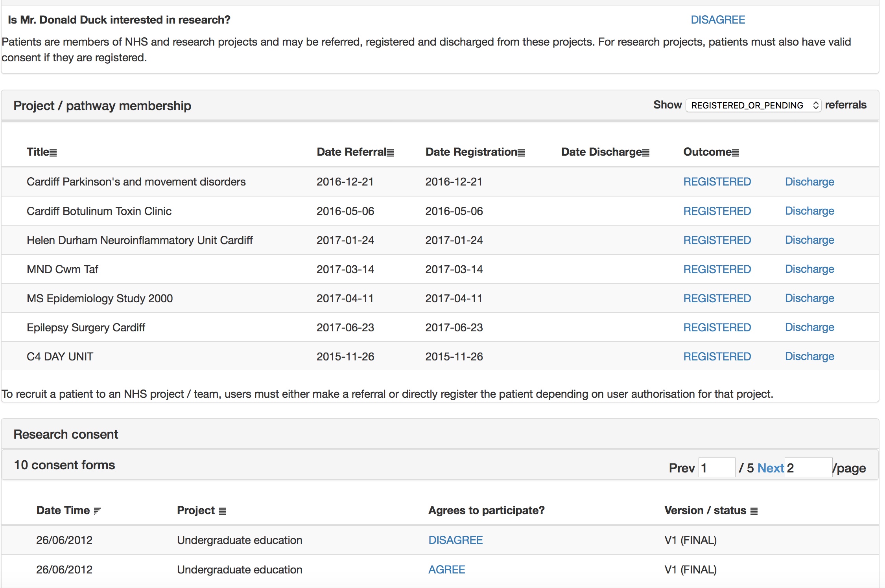
Task: Click DISAGREE research interest link
Action: coord(717,20)
